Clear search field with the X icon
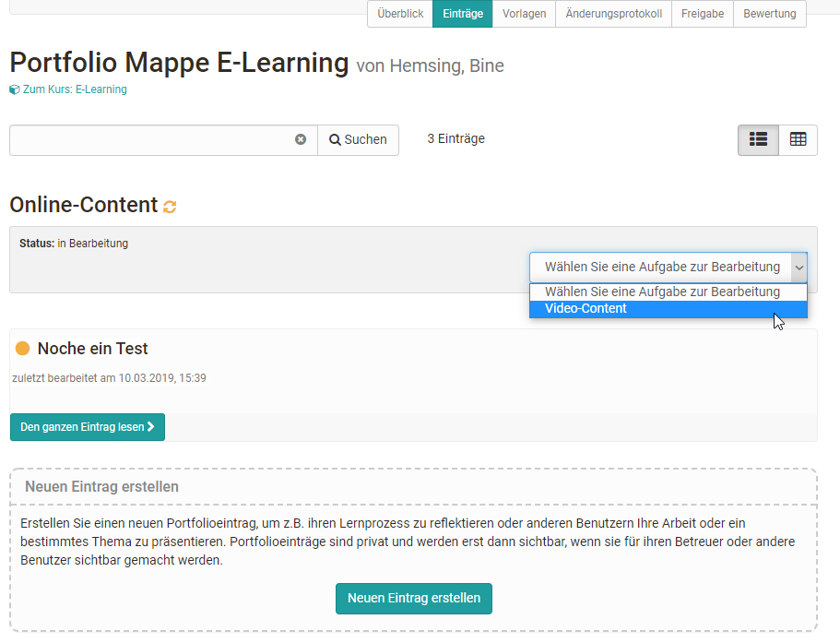This screenshot has height=643, width=840. 301,139
